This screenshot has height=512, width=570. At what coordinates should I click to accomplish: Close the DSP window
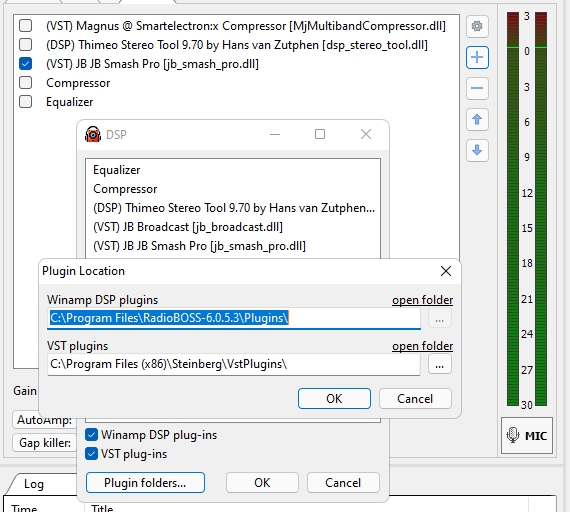[x=366, y=134]
